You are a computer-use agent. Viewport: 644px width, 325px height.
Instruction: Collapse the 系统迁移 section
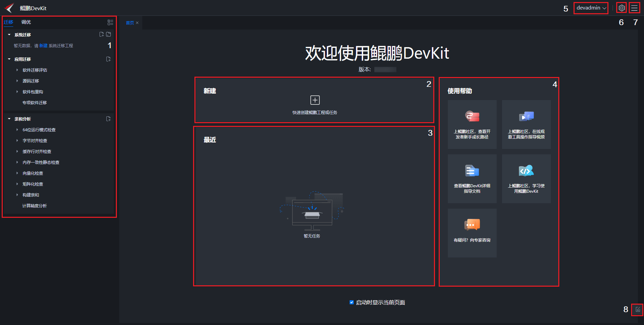click(x=9, y=35)
